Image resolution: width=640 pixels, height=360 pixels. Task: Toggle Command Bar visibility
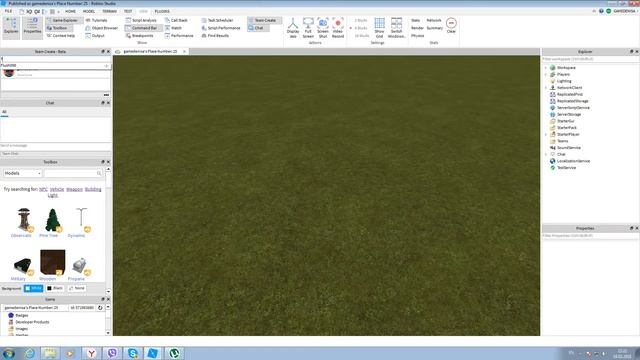(143, 28)
